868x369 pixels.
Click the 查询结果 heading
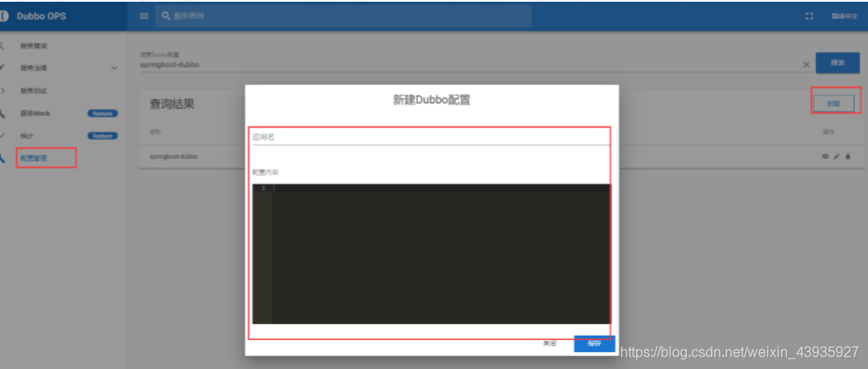click(172, 104)
